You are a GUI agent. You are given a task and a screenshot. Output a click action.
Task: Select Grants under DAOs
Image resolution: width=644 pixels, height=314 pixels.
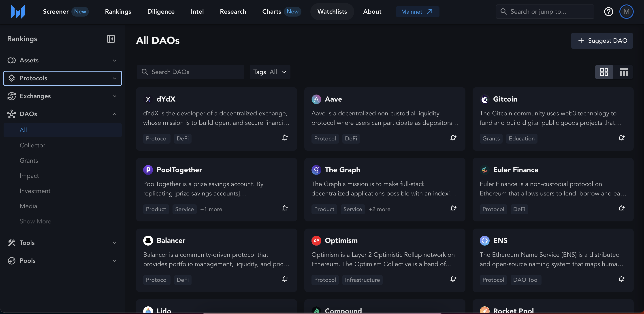29,161
